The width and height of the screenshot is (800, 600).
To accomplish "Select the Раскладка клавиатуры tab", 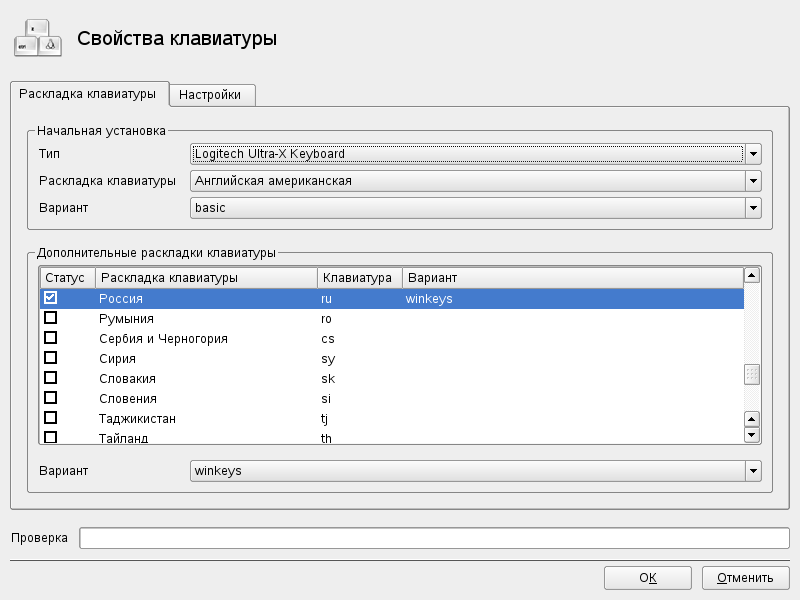I will pyautogui.click(x=88, y=94).
